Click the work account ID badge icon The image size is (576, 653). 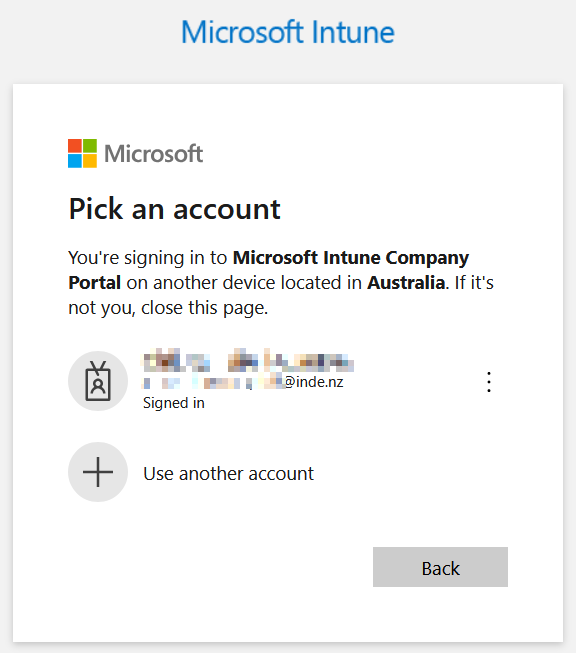[98, 381]
